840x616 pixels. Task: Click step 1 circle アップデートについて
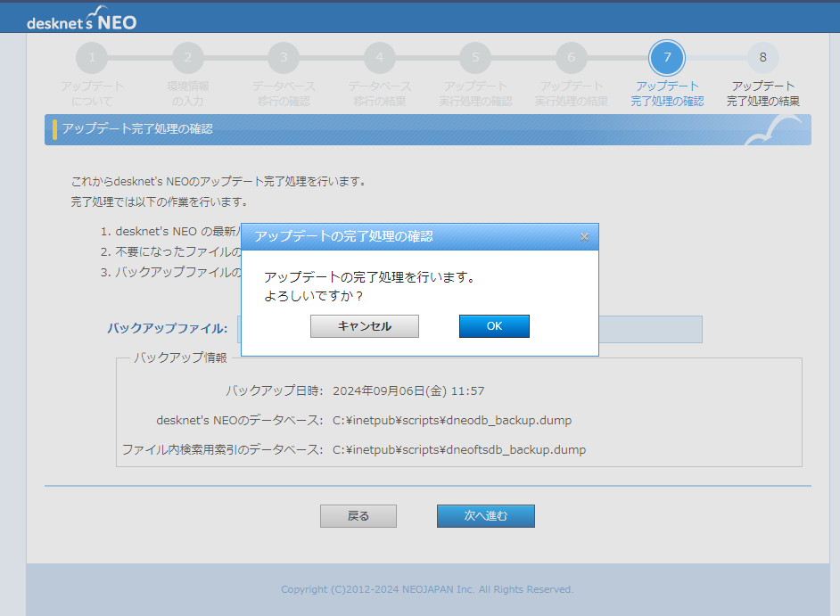tap(92, 58)
